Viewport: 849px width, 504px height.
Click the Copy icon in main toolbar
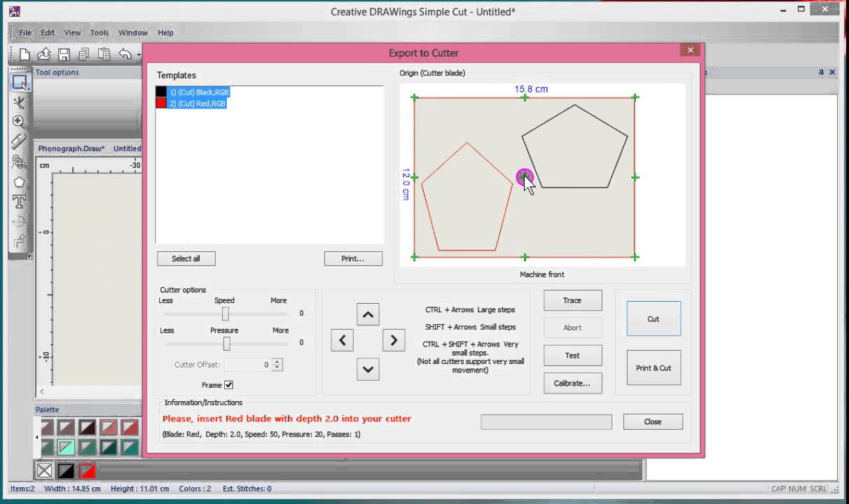point(84,54)
